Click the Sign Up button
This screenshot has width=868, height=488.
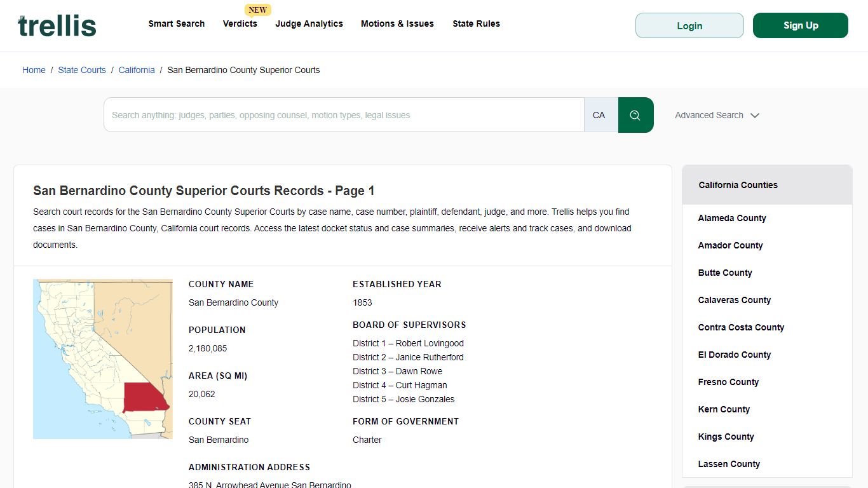pos(801,25)
